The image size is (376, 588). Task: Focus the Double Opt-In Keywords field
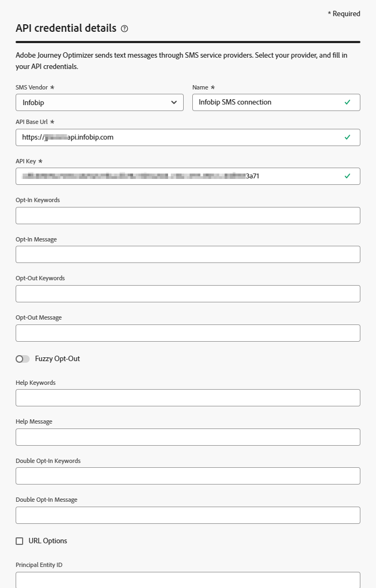click(x=188, y=476)
